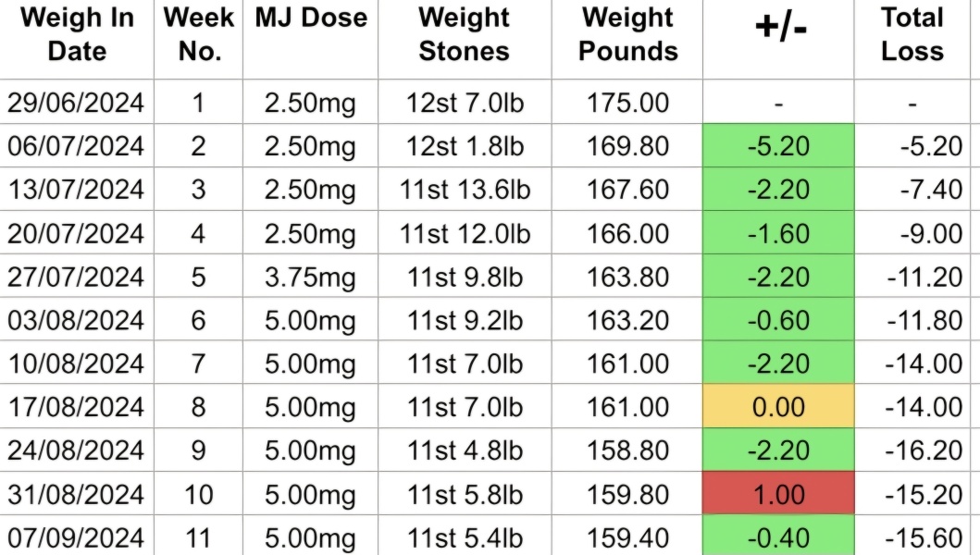Select the "+/-" column header
The height and width of the screenshot is (555, 980).
[x=778, y=28]
